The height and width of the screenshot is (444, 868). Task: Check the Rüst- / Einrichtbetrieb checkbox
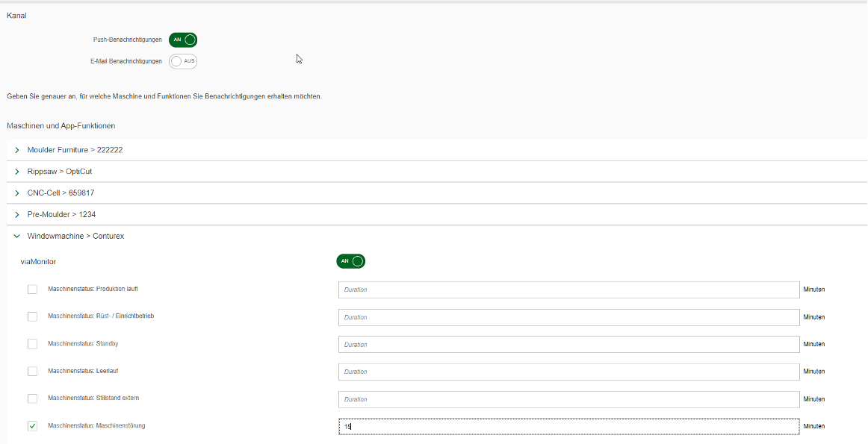(x=33, y=316)
